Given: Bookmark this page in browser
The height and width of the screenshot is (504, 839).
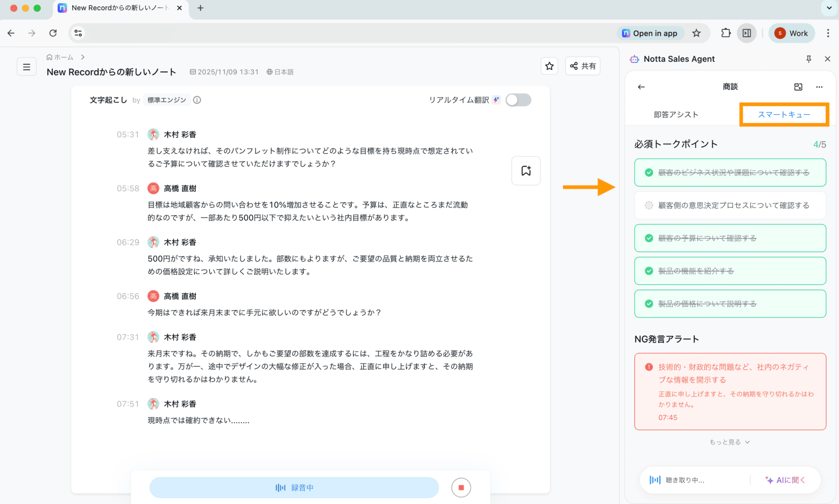Looking at the screenshot, I should 696,33.
